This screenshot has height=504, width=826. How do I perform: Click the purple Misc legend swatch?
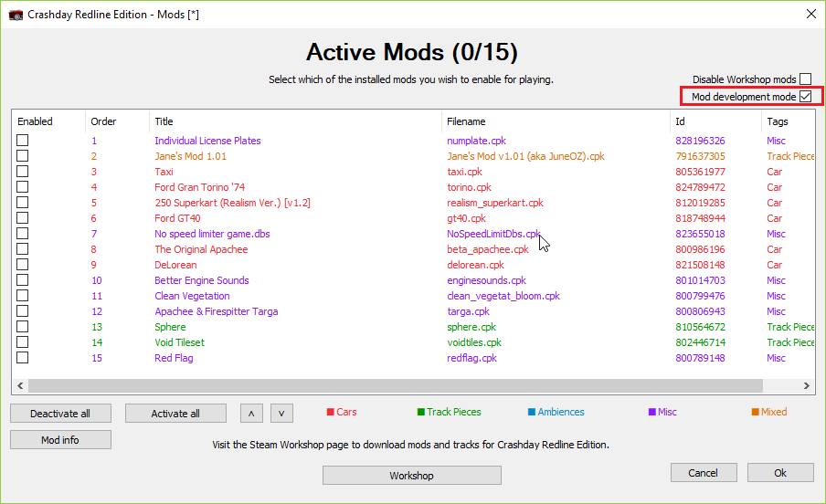(x=651, y=412)
